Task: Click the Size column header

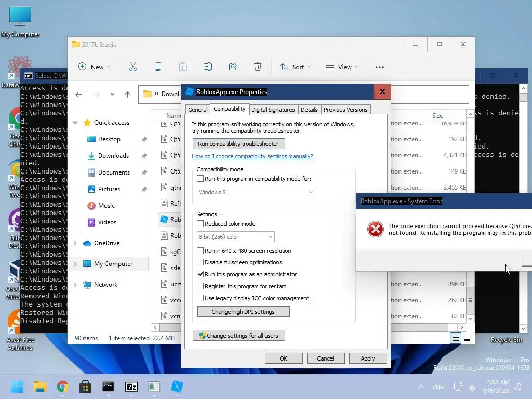Action: [x=447, y=116]
